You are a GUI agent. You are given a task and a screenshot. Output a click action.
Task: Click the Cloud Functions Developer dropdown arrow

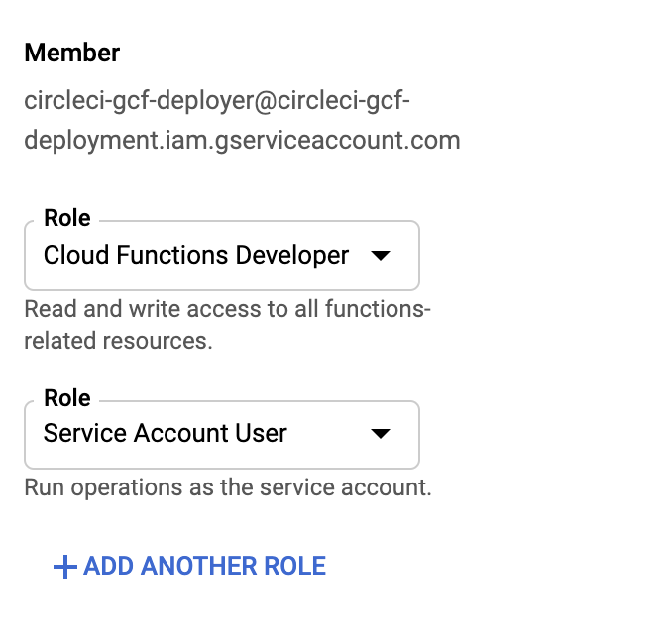pos(381,256)
